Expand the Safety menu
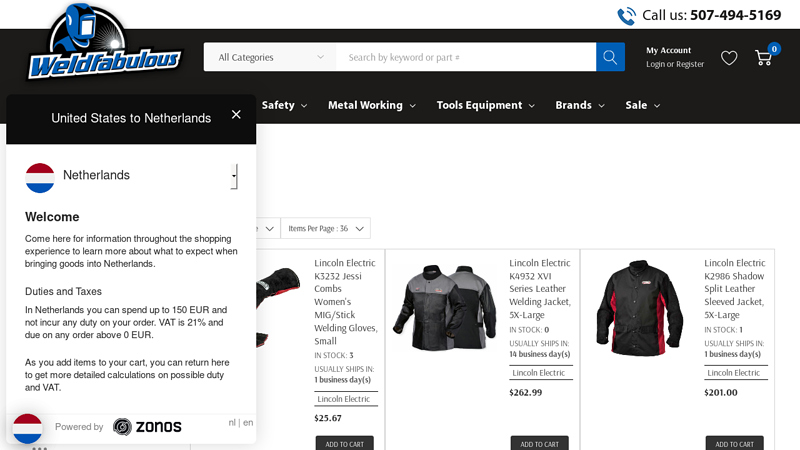Screen dimensions: 800x450 coord(284,105)
